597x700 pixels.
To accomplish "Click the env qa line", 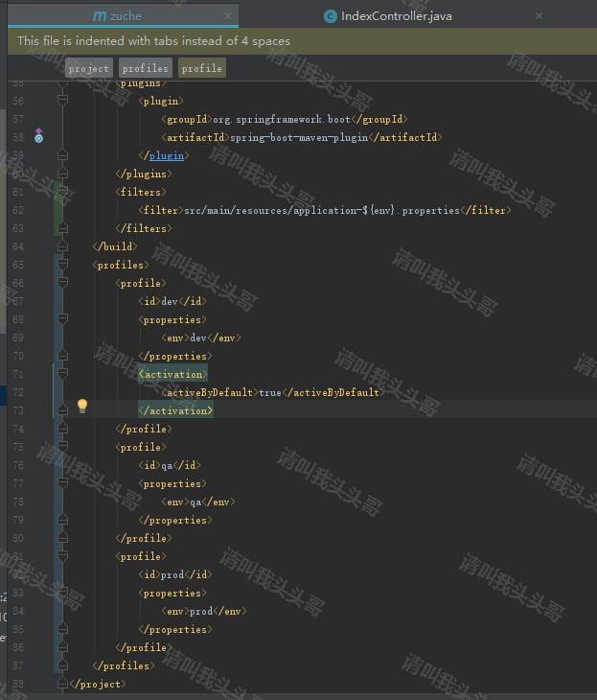I will 198,502.
